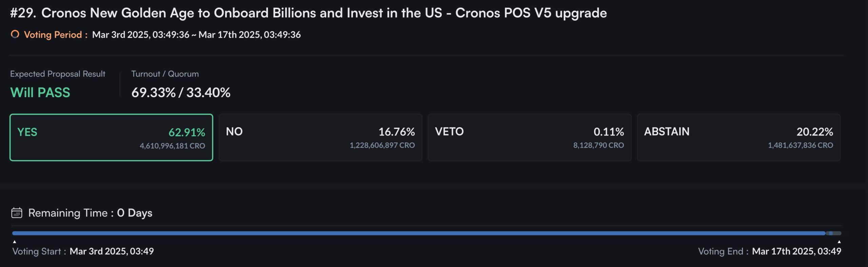This screenshot has width=868, height=267.
Task: Click the gray end handle of progress bar
Action: [834, 233]
